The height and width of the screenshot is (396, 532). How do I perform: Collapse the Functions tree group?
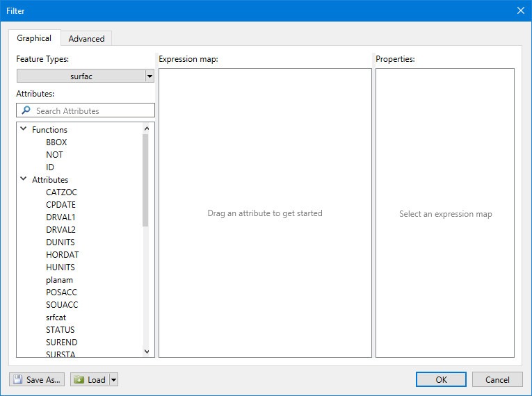click(x=24, y=129)
